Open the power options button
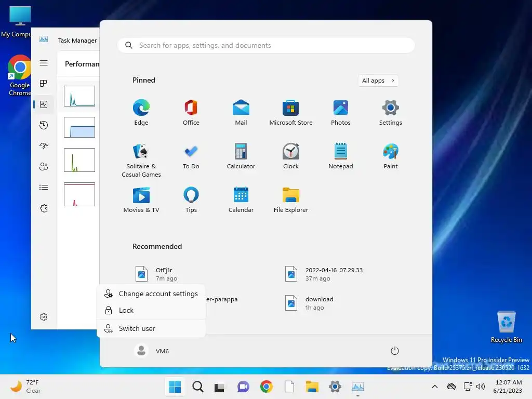 tap(395, 351)
